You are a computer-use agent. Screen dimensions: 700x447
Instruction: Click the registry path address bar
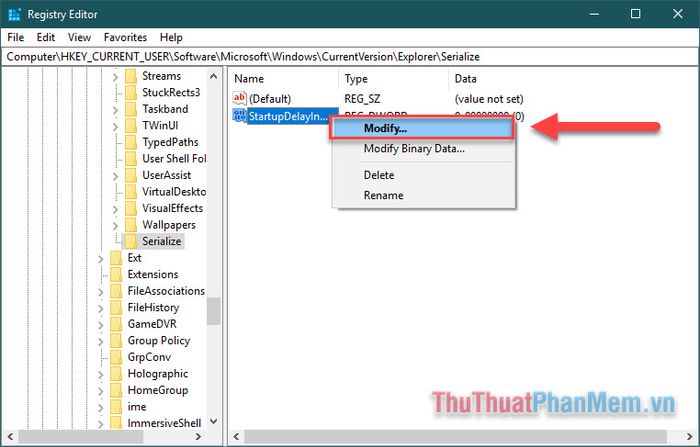click(x=350, y=57)
